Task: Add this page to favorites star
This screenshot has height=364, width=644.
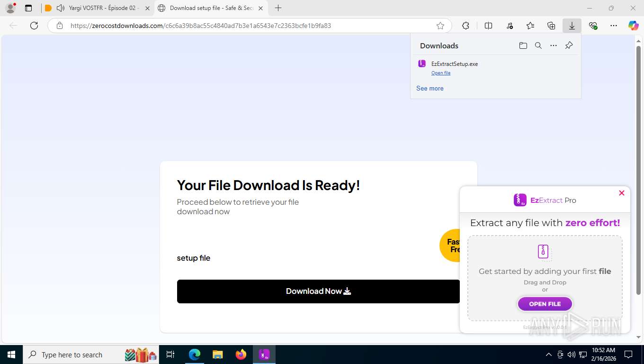Action: click(440, 26)
